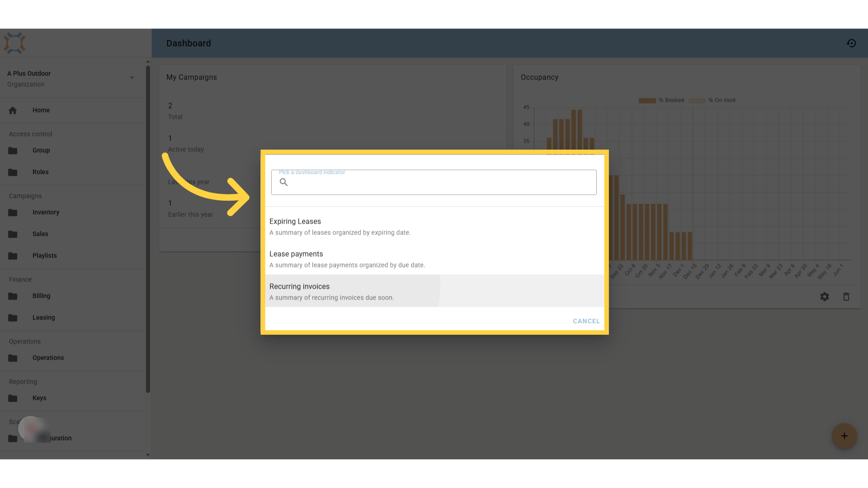Click the sidebar scroll up arrow
The width and height of the screenshot is (868, 488).
148,61
